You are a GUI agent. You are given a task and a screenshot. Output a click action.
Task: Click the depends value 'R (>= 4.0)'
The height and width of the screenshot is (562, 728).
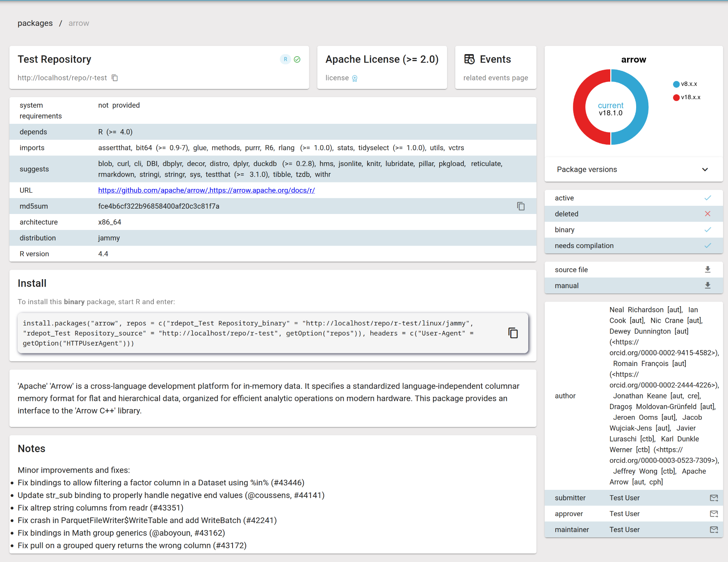click(x=115, y=132)
